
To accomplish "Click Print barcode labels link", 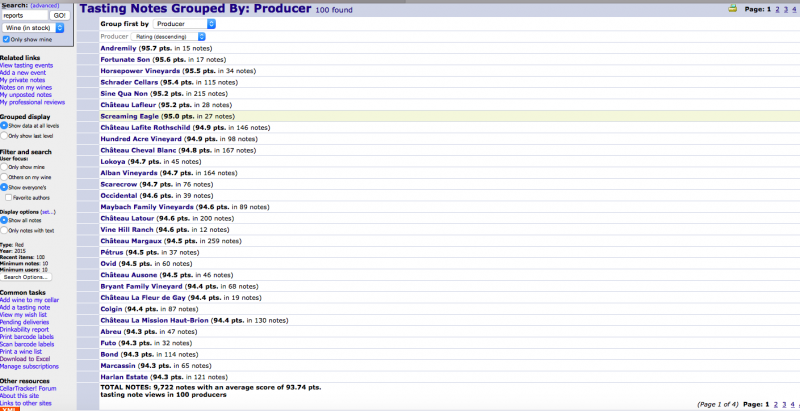I will (27, 337).
